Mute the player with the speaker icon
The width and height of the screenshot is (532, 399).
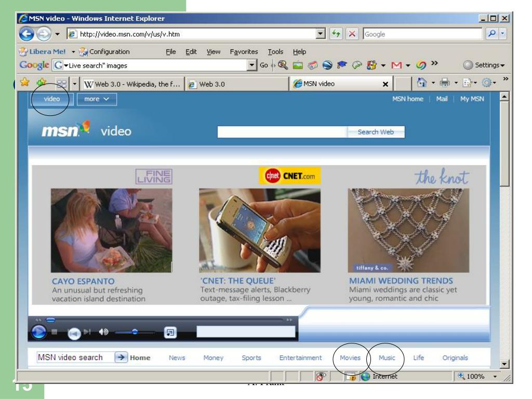103,332
